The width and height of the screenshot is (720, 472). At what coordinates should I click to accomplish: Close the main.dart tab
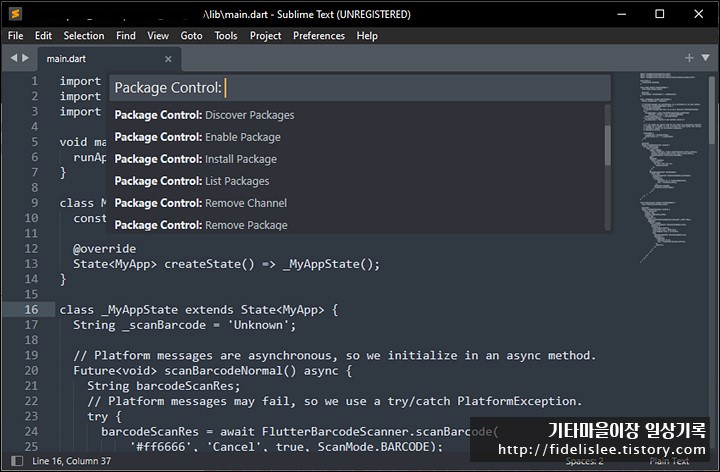(168, 59)
